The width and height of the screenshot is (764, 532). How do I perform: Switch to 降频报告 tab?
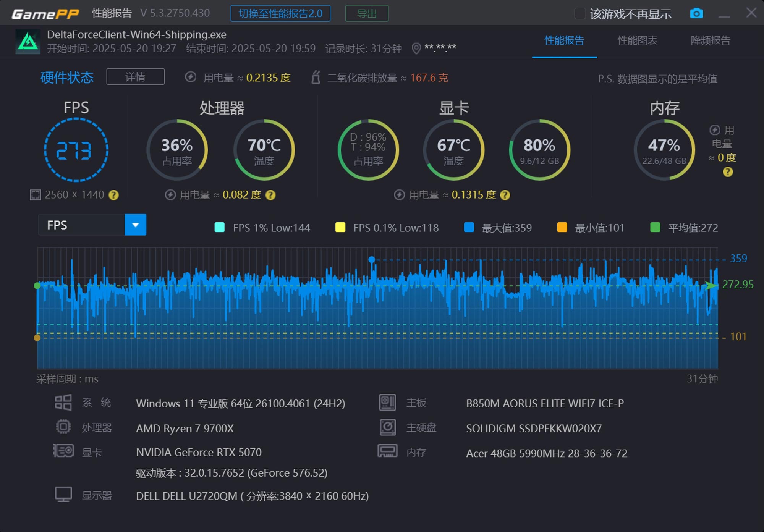711,40
